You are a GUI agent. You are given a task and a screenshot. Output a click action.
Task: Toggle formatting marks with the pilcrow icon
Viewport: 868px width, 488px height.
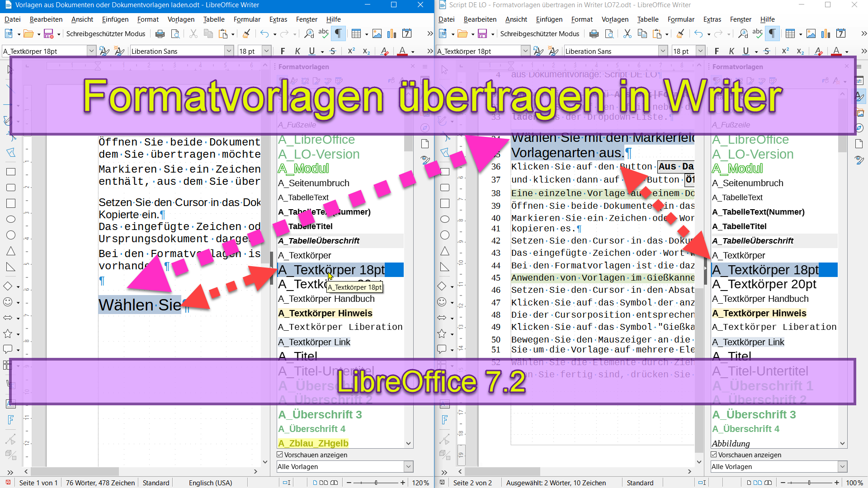click(339, 34)
